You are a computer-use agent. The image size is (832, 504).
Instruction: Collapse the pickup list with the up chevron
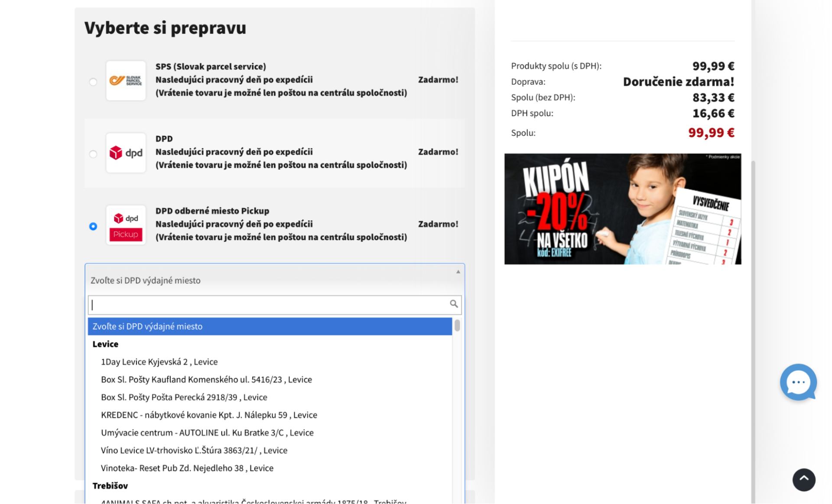[x=457, y=272]
